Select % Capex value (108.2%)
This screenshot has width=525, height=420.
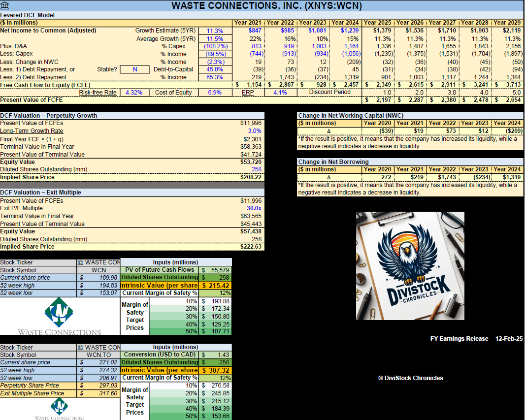[215, 46]
